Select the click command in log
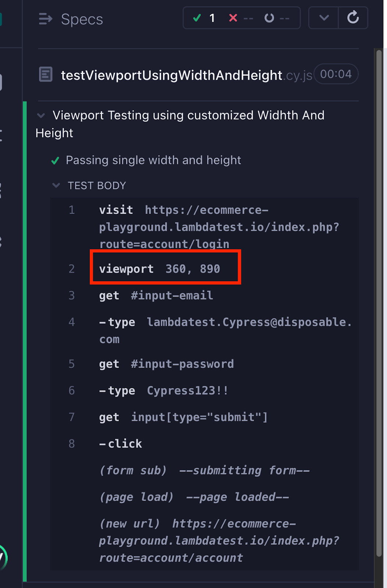 [x=121, y=444]
